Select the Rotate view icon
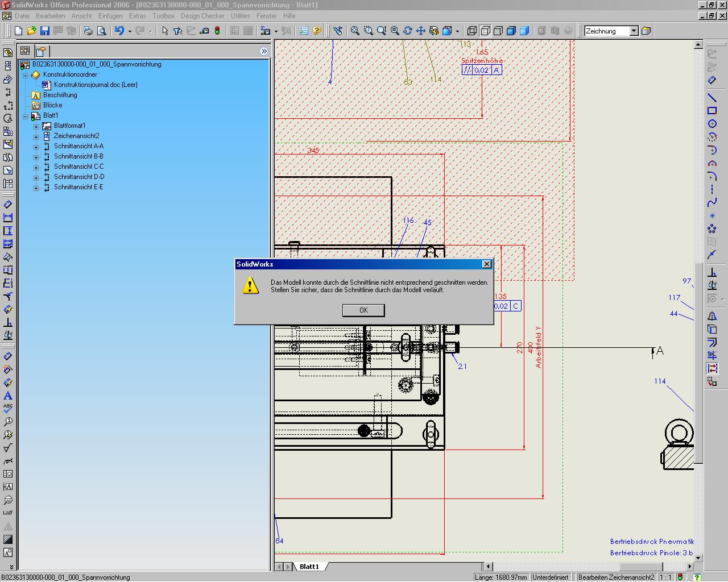 pyautogui.click(x=408, y=31)
